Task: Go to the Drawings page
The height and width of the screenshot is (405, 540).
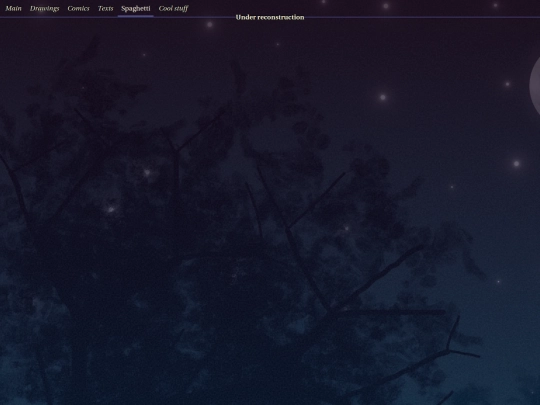Action: pos(44,8)
